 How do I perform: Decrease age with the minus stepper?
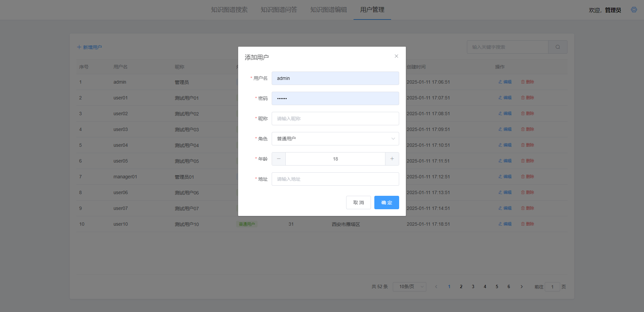pos(279,159)
